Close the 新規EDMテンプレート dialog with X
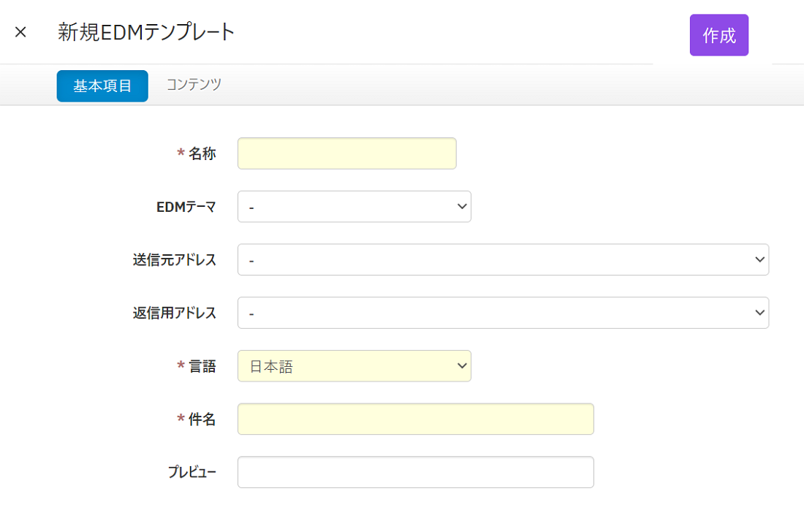804x532 pixels. coord(20,32)
